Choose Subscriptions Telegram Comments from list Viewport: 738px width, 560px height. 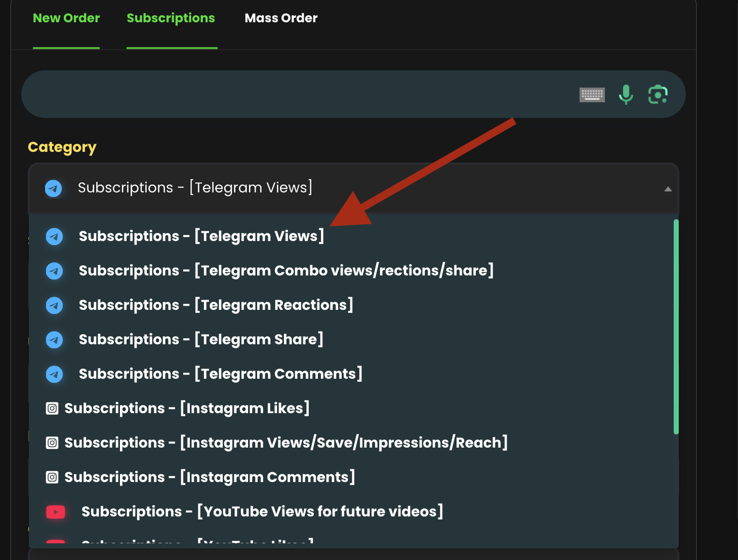(x=220, y=374)
